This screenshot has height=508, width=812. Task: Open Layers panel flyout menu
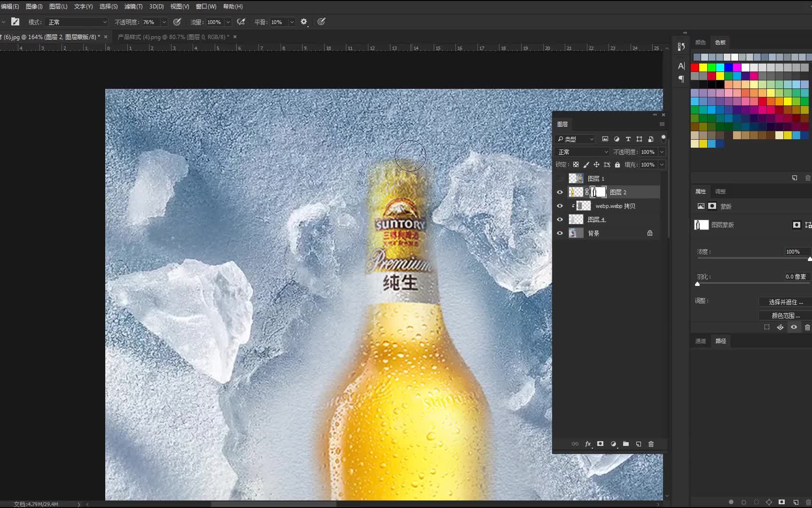[662, 124]
